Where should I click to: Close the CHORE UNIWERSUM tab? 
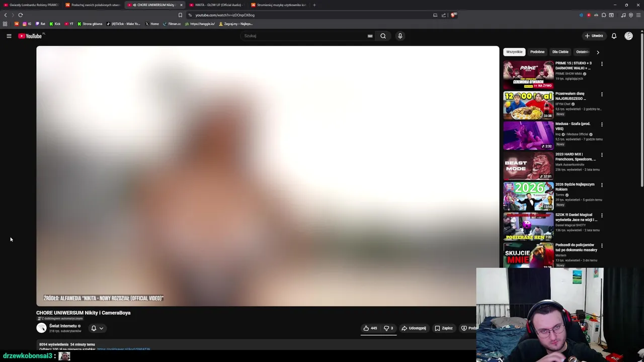(x=181, y=5)
